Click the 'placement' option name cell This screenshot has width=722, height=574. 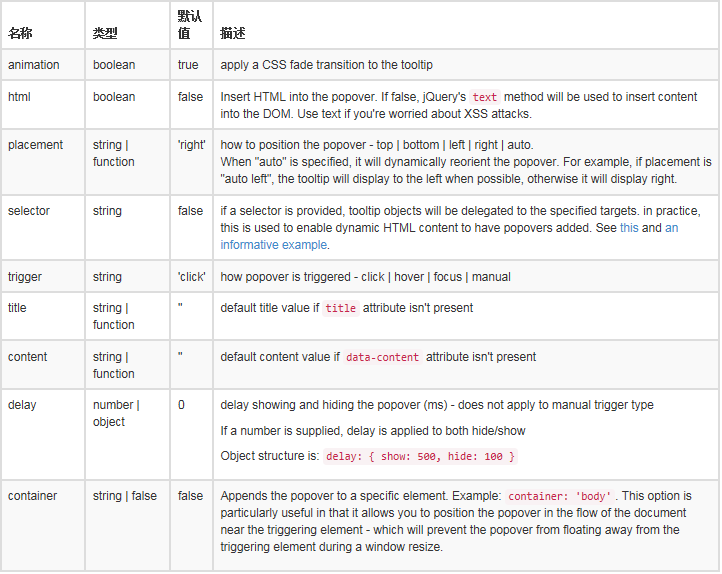[x=35, y=145]
